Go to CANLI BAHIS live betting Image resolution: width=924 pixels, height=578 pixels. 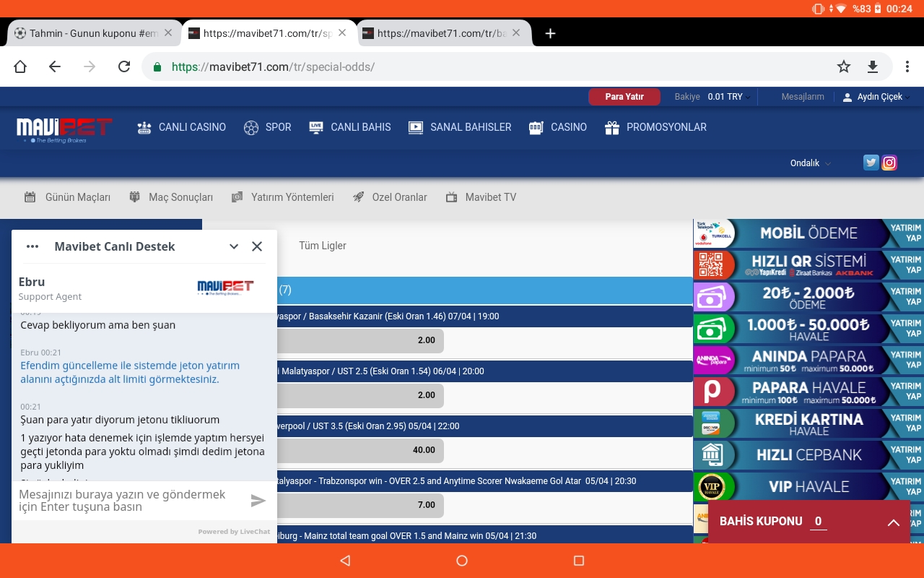point(349,127)
